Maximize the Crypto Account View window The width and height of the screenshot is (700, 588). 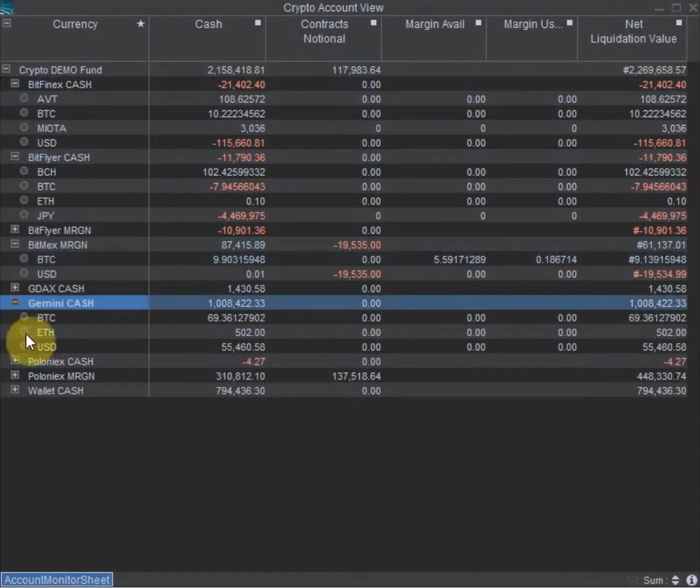pyautogui.click(x=676, y=8)
